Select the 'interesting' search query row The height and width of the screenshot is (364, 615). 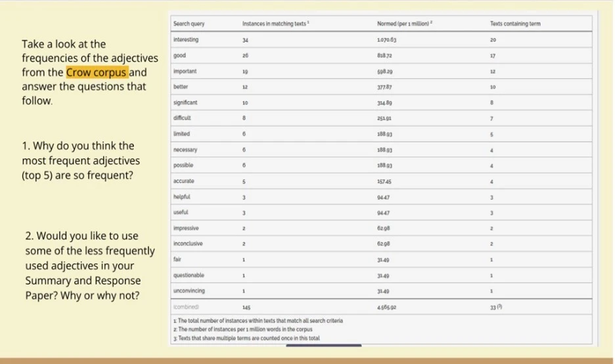tap(186, 39)
